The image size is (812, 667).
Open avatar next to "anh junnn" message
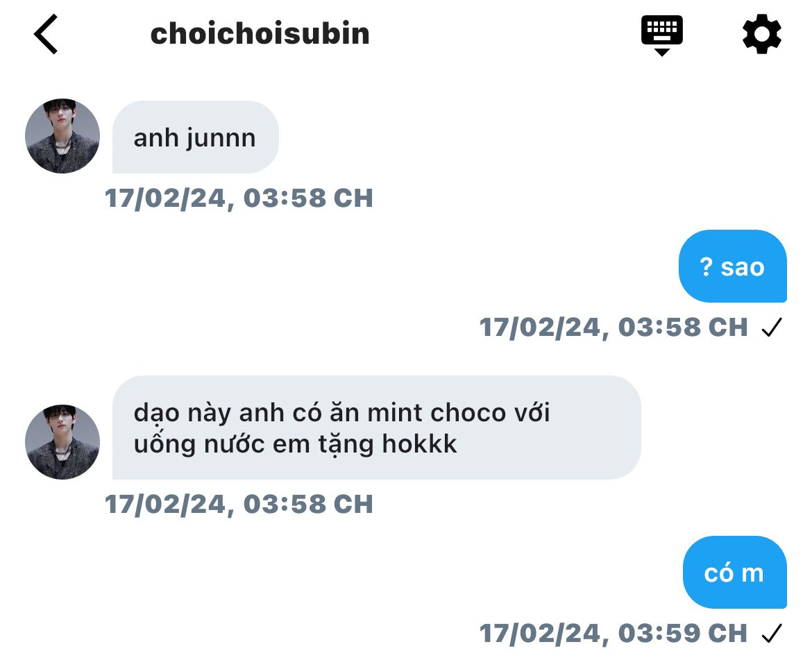coord(62,135)
